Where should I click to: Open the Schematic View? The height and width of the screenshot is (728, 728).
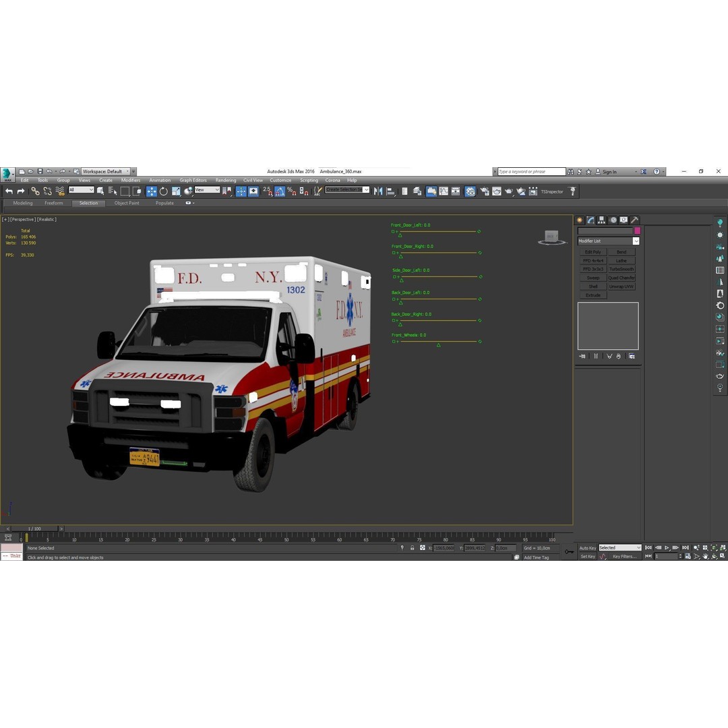coord(456,191)
